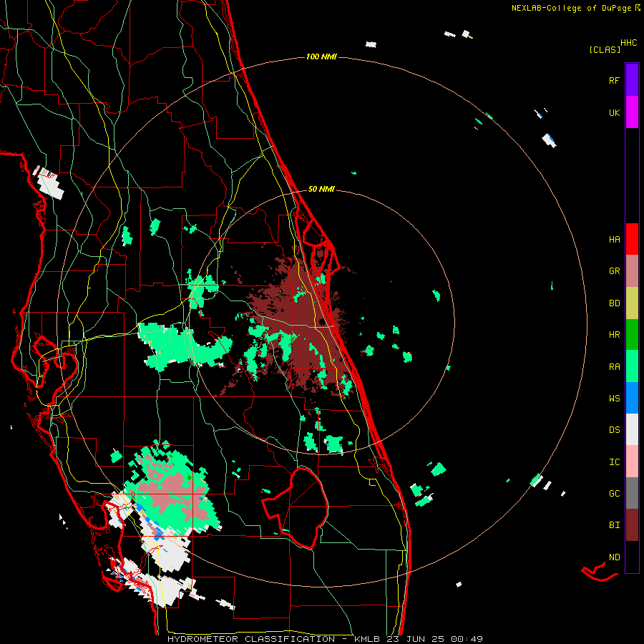Click the HHC product label
This screenshot has height=644, width=644.
point(629,42)
